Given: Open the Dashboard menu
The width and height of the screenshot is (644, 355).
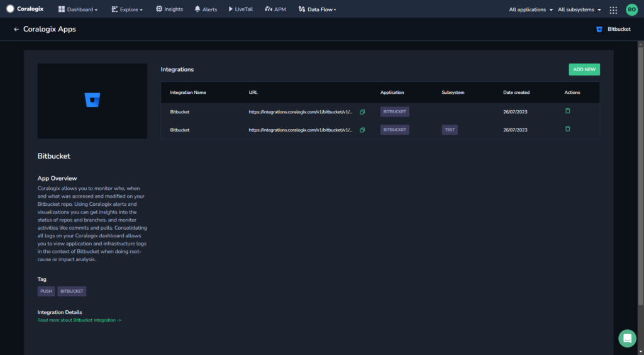Looking at the screenshot, I should pyautogui.click(x=78, y=9).
